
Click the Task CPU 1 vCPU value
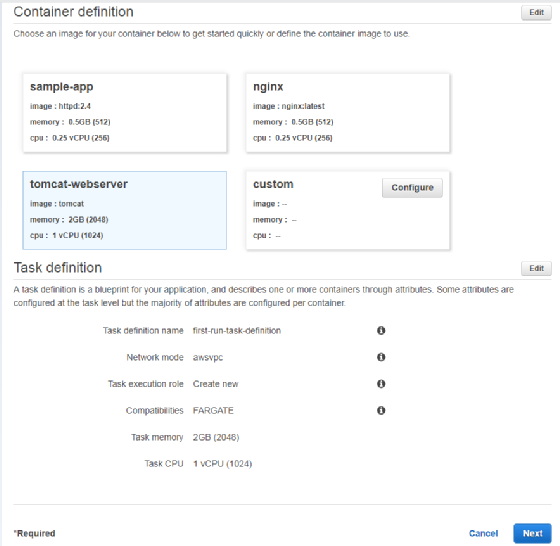click(x=222, y=464)
